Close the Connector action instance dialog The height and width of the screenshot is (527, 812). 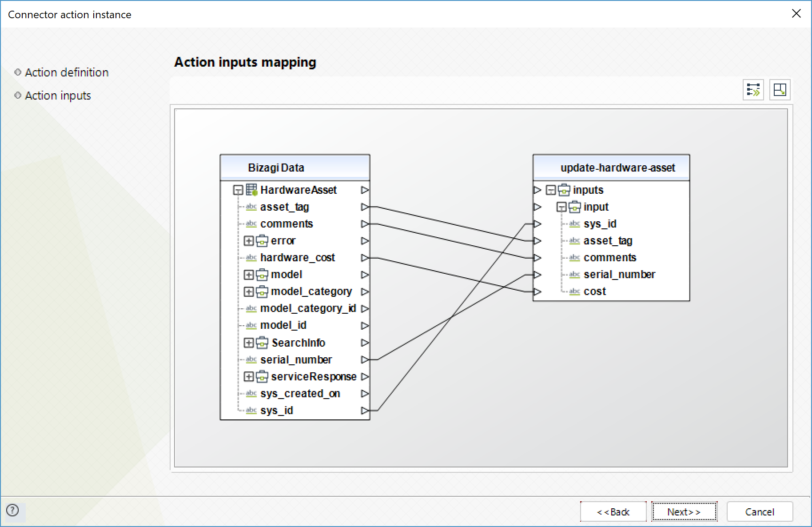(796, 14)
